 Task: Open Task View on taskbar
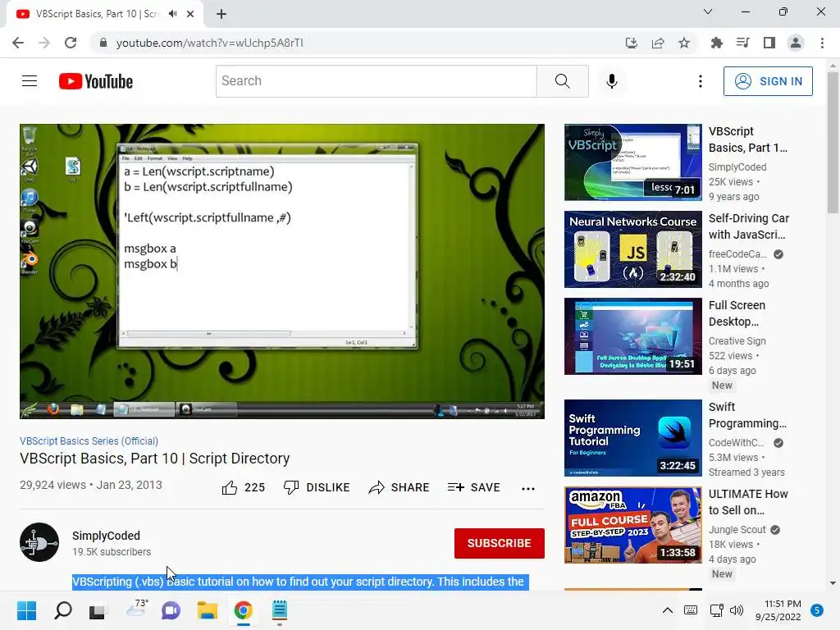pos(98,610)
